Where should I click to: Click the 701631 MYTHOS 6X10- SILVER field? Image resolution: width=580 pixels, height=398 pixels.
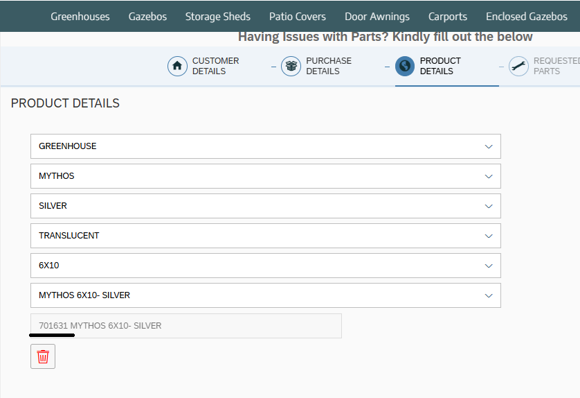(186, 326)
